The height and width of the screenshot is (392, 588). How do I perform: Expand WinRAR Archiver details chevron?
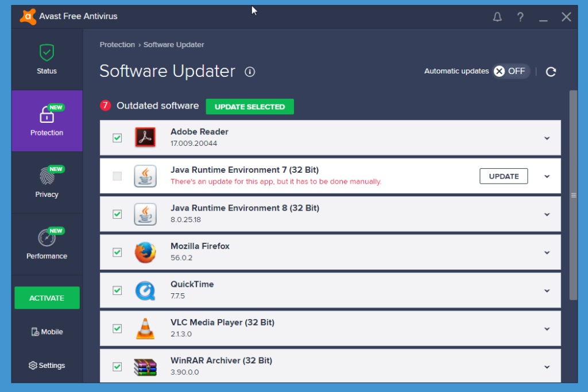point(547,367)
